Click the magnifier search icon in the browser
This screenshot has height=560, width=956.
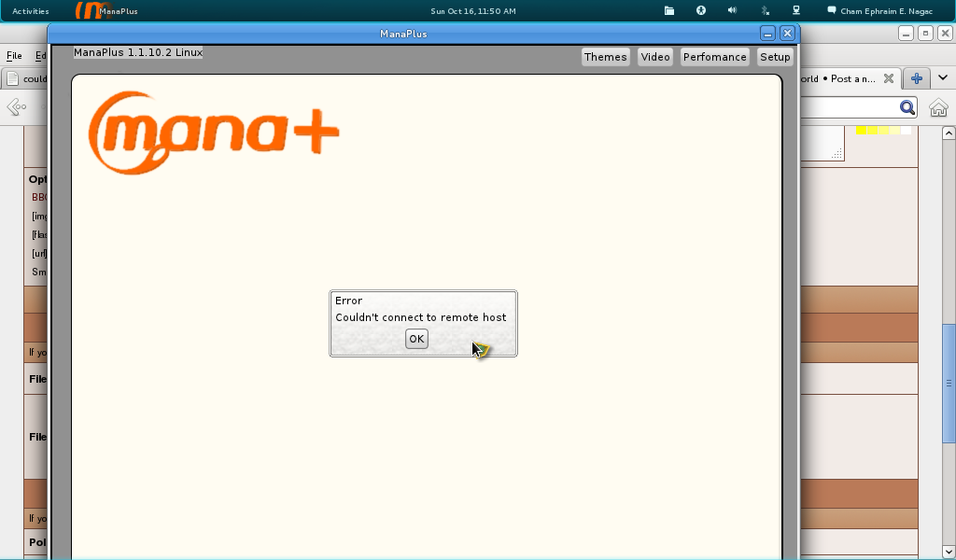coord(907,108)
